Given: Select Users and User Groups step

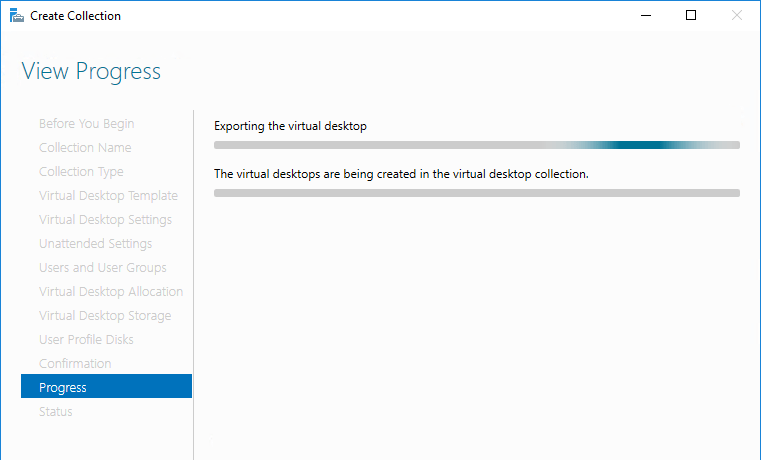Looking at the screenshot, I should click(102, 268).
